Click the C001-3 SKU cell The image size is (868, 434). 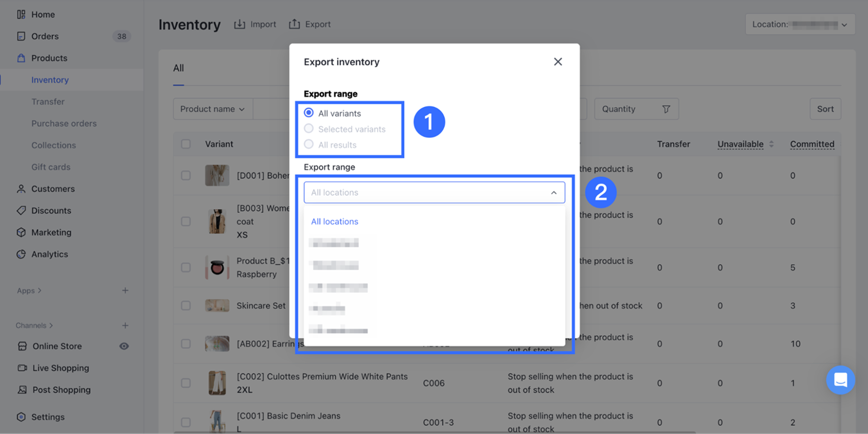pyautogui.click(x=438, y=422)
